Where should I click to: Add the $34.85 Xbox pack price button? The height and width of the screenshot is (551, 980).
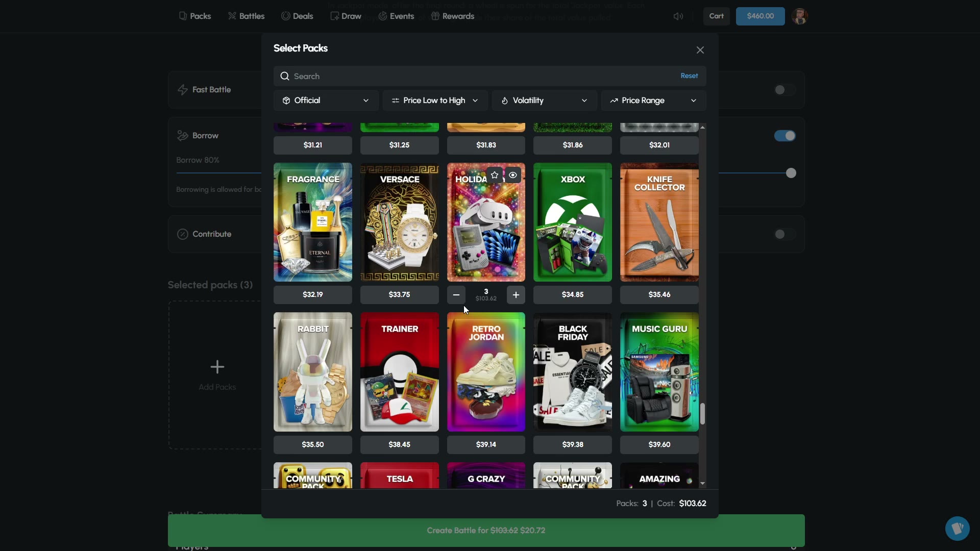pos(573,295)
